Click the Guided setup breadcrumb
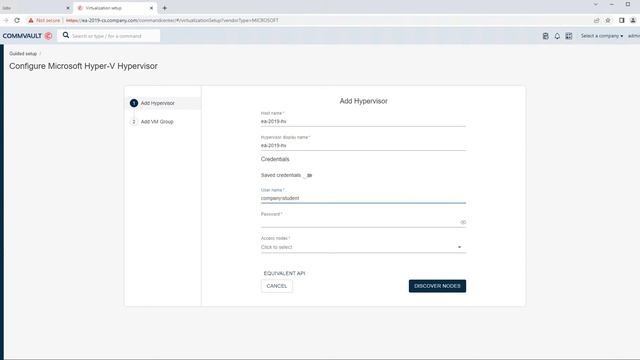 click(x=23, y=53)
